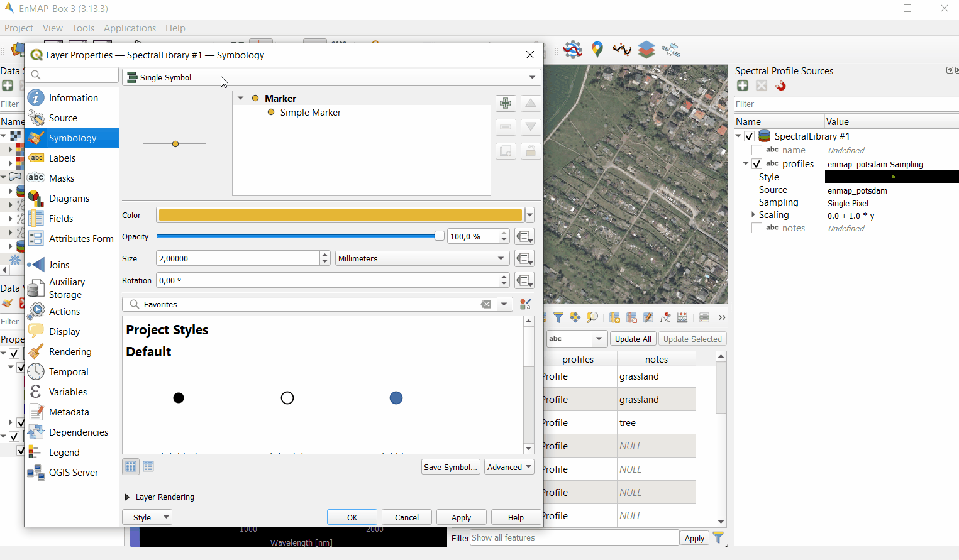The height and width of the screenshot is (560, 959).
Task: Open the Single Symbol renderer dropdown
Action: 331,77
